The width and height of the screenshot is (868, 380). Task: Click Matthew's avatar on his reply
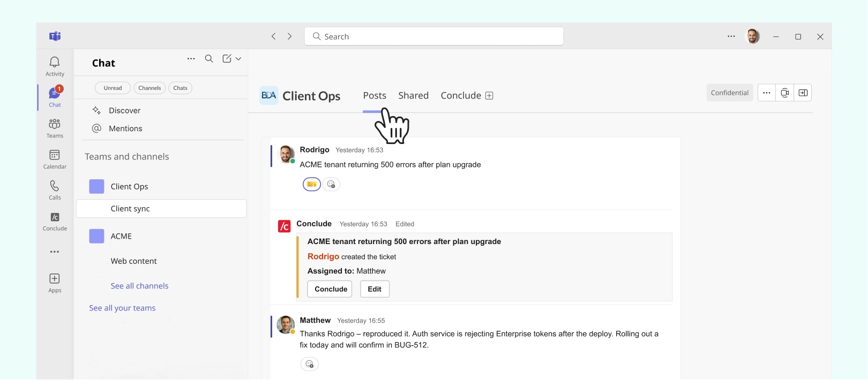(286, 324)
